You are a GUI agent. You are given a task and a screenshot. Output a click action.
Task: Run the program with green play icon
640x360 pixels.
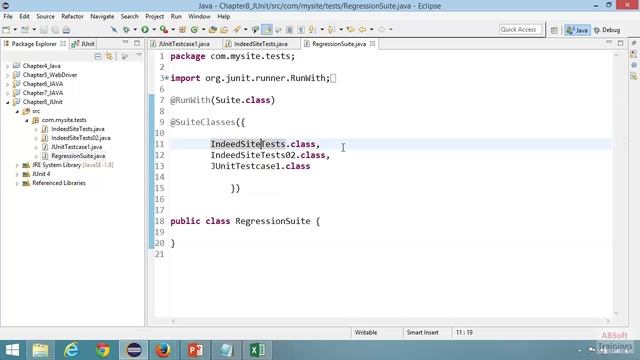point(145,30)
